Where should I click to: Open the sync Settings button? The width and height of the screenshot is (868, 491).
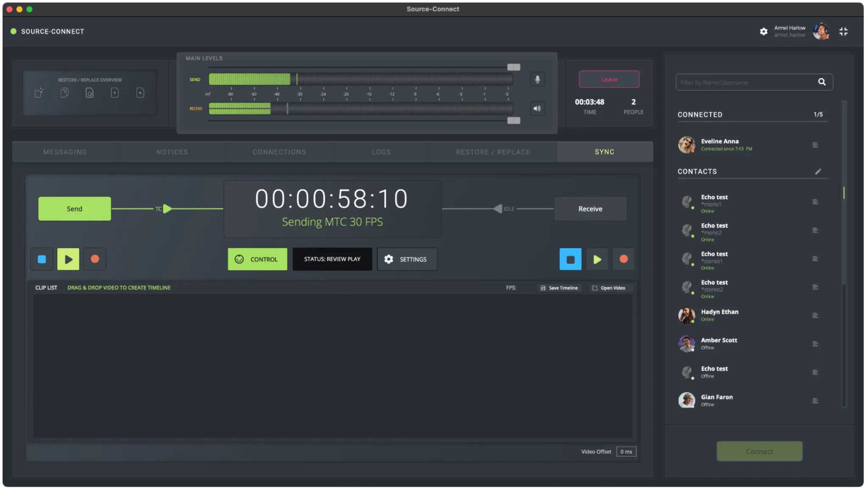407,259
